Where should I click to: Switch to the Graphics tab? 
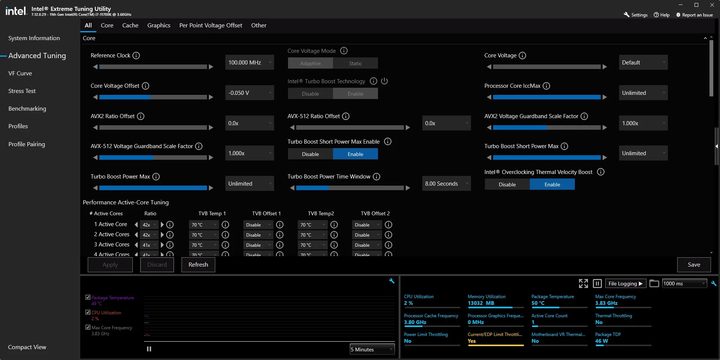158,25
